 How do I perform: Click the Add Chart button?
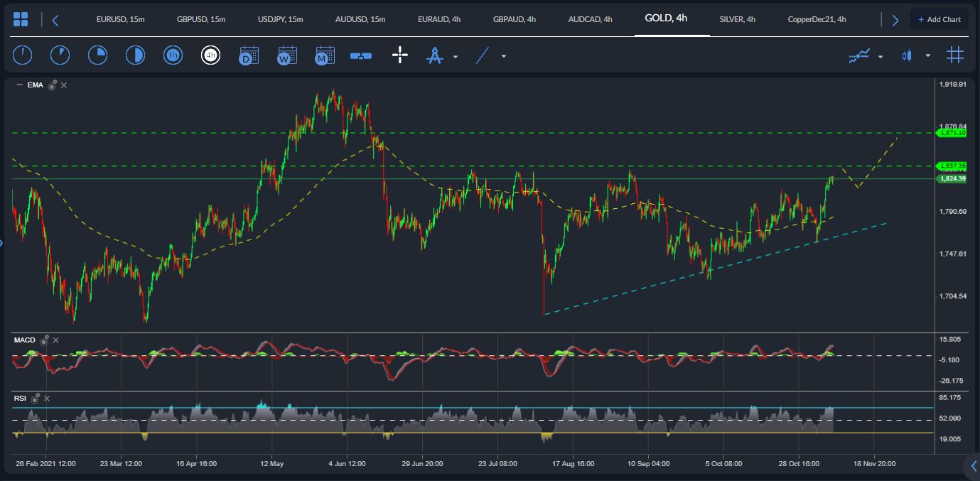pos(939,19)
